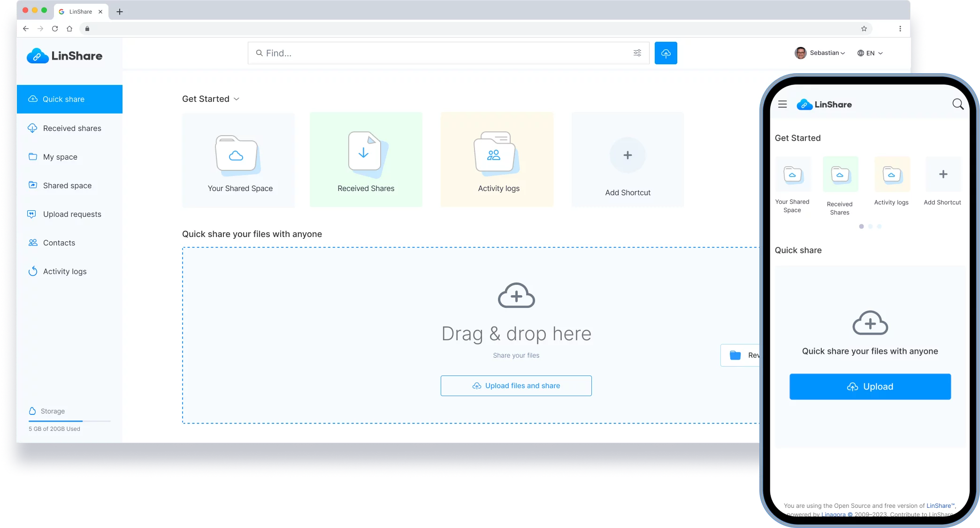980x528 pixels.
Task: Click the blue cloud upload icon button
Action: tap(666, 53)
